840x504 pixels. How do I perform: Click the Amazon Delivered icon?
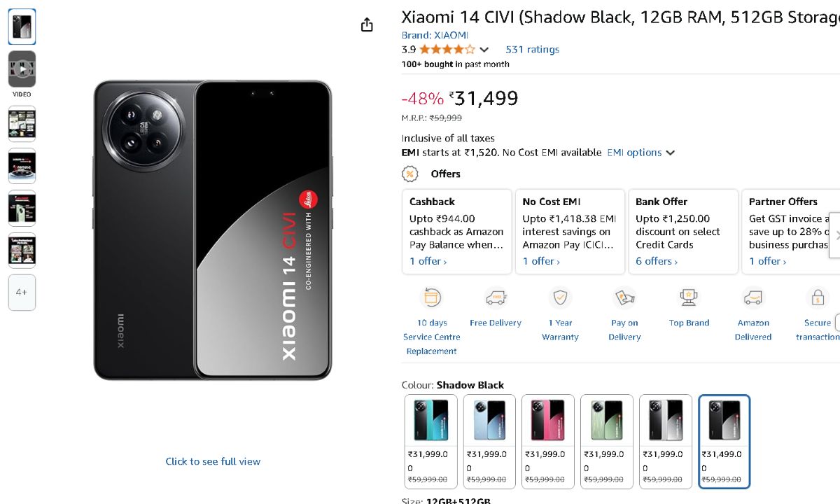coord(753,298)
